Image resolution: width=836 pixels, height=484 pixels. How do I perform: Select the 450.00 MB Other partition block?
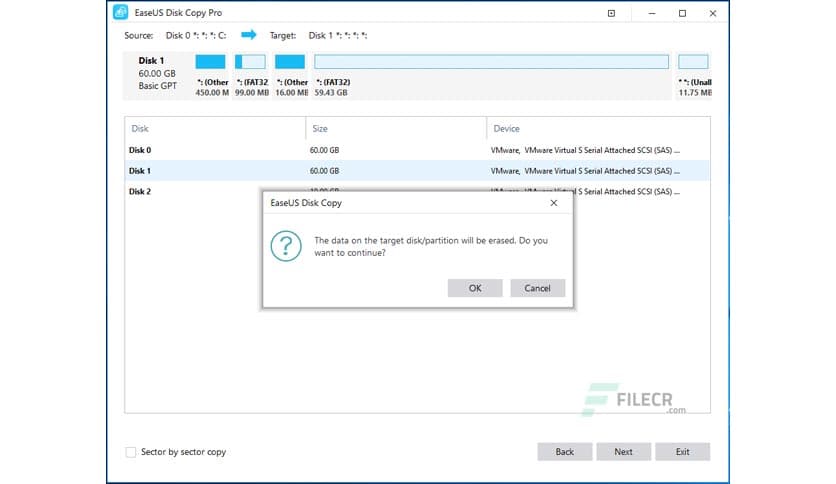pyautogui.click(x=210, y=62)
